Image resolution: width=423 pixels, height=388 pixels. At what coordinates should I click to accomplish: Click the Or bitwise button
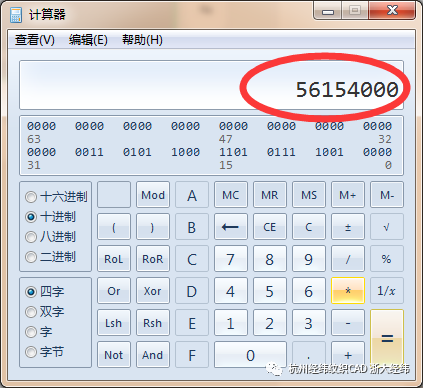[x=114, y=291]
